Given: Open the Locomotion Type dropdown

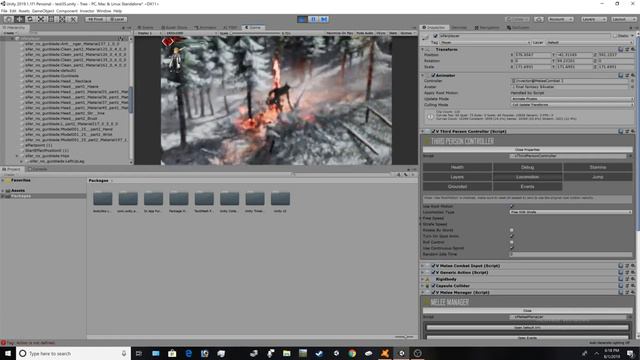Looking at the screenshot, I should click(570, 212).
